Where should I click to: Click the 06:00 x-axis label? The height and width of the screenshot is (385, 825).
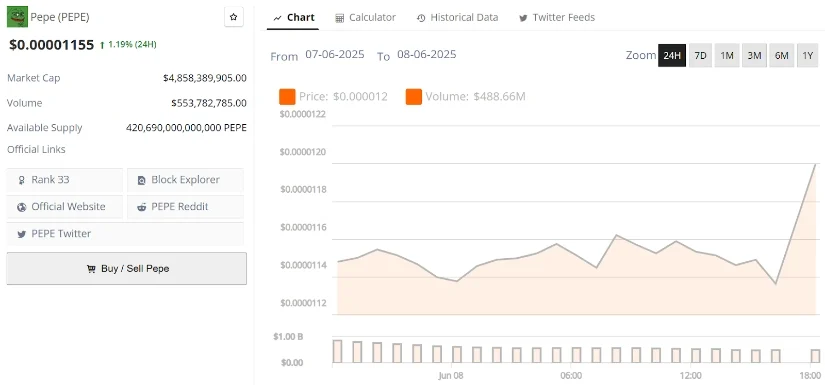[571, 376]
